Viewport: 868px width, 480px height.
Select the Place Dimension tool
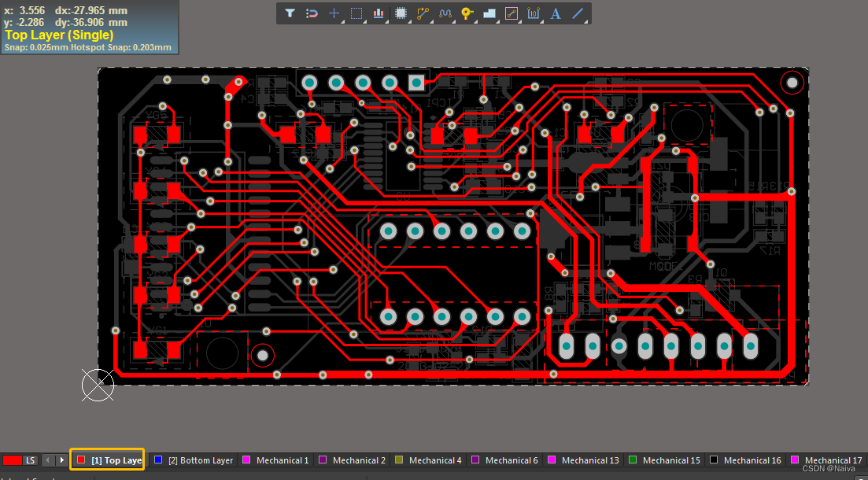point(534,13)
